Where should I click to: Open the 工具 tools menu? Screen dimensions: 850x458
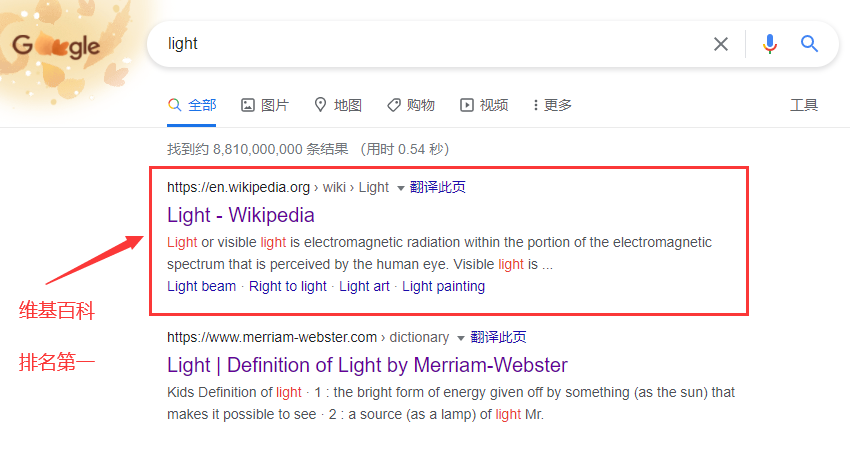(804, 105)
